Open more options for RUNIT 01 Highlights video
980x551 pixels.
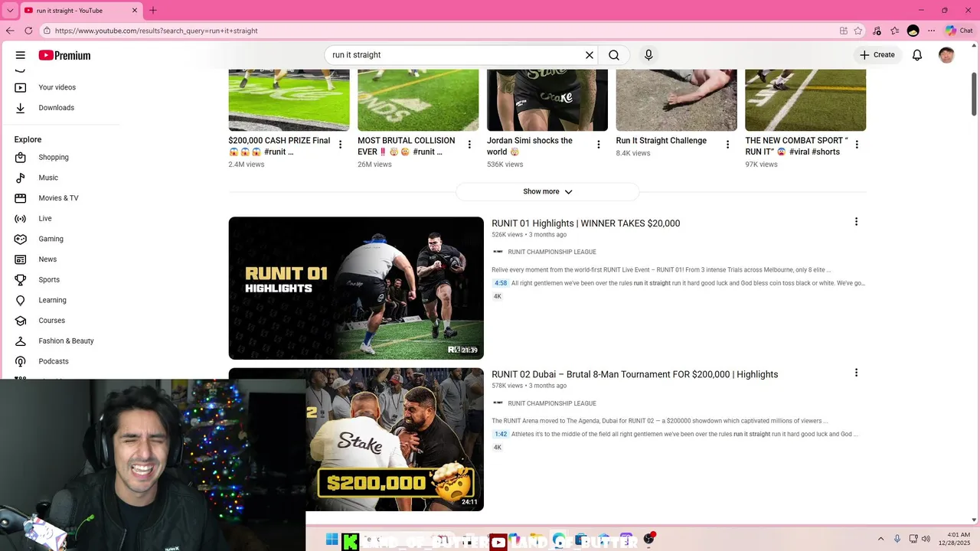856,222
